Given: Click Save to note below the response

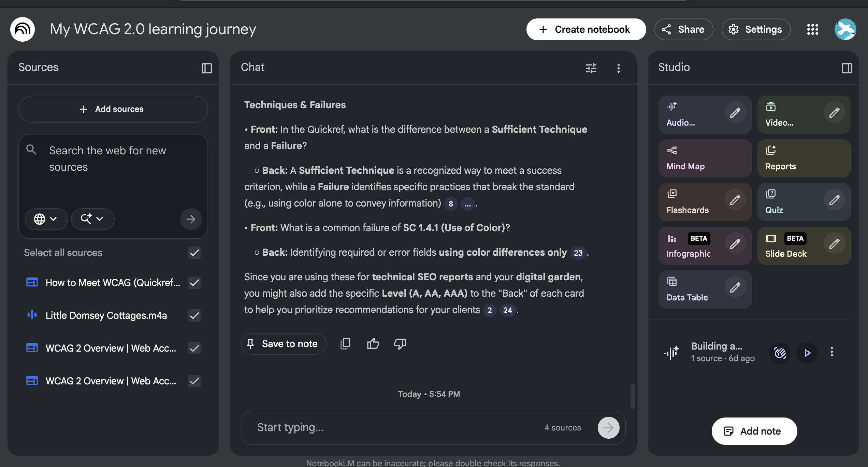Looking at the screenshot, I should tap(283, 343).
